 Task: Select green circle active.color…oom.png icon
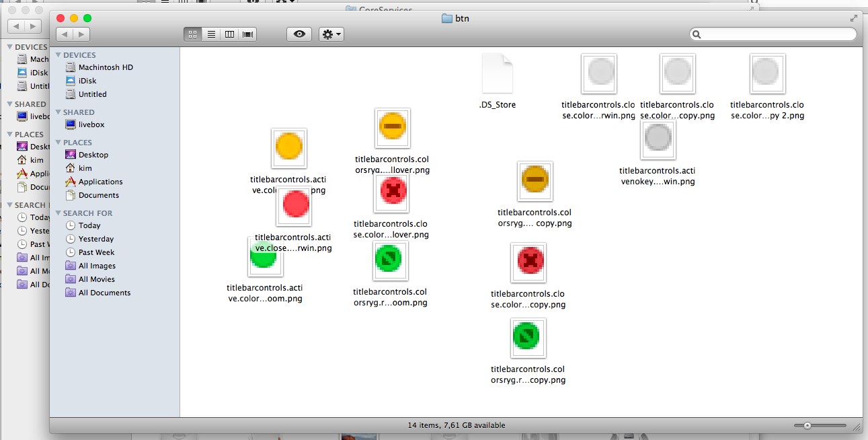point(265,256)
